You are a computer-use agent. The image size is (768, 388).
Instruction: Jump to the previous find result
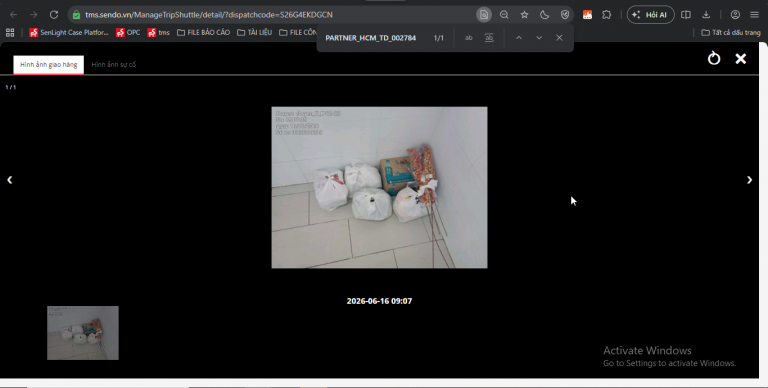[x=519, y=38]
